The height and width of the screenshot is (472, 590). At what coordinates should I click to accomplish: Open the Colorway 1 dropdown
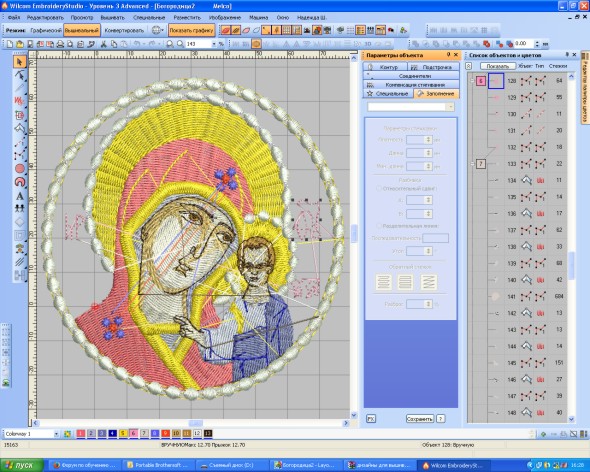click(x=56, y=434)
